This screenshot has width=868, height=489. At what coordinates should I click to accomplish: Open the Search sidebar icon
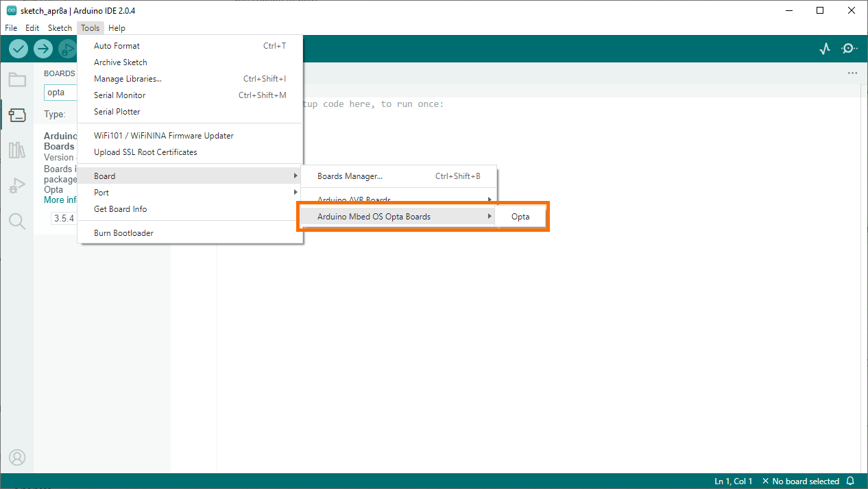point(17,221)
